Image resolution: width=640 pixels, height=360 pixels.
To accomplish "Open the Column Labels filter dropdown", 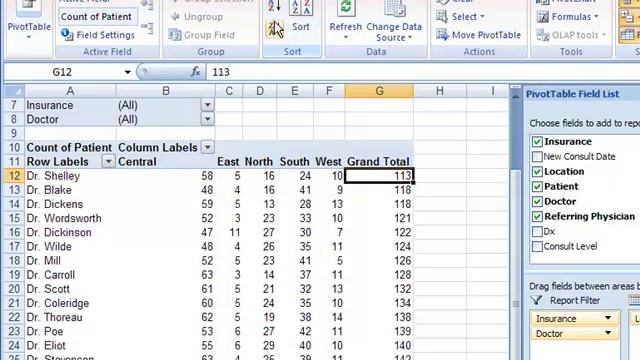I will (207, 147).
